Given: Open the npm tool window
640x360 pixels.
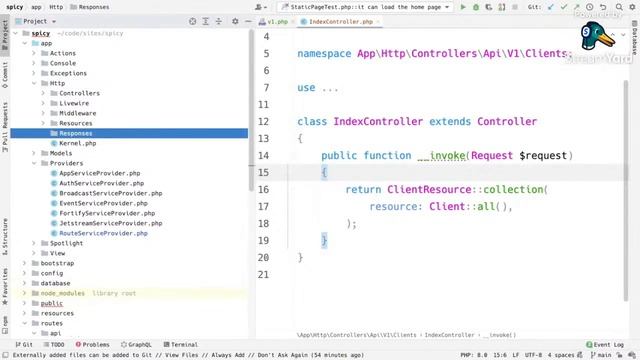Looking at the screenshot, I should (5, 325).
